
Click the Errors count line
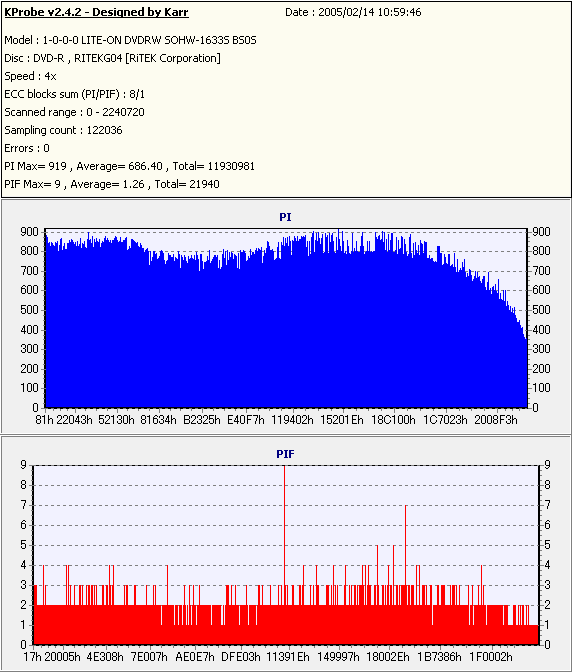(x=27, y=148)
